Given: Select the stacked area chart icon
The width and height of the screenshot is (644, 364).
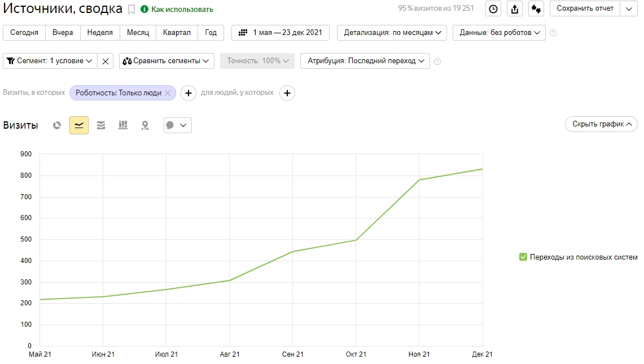Looking at the screenshot, I should pyautogui.click(x=101, y=125).
